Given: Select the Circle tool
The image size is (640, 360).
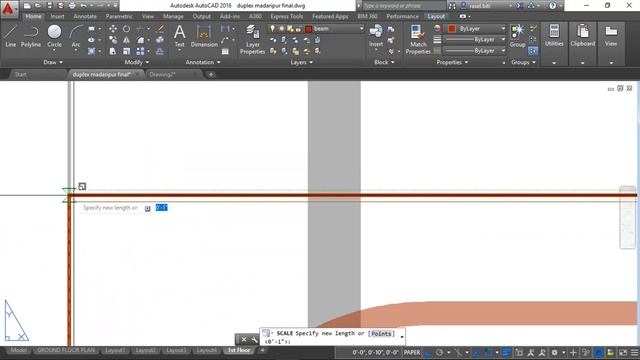Looking at the screenshot, I should 54,36.
